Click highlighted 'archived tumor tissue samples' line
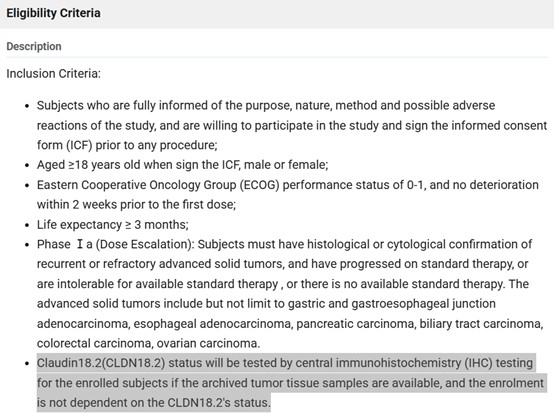The width and height of the screenshot is (554, 416). pyautogui.click(x=290, y=383)
